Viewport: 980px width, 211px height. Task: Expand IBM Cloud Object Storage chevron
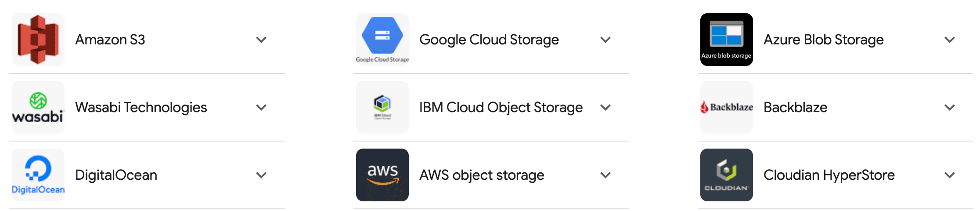605,108
